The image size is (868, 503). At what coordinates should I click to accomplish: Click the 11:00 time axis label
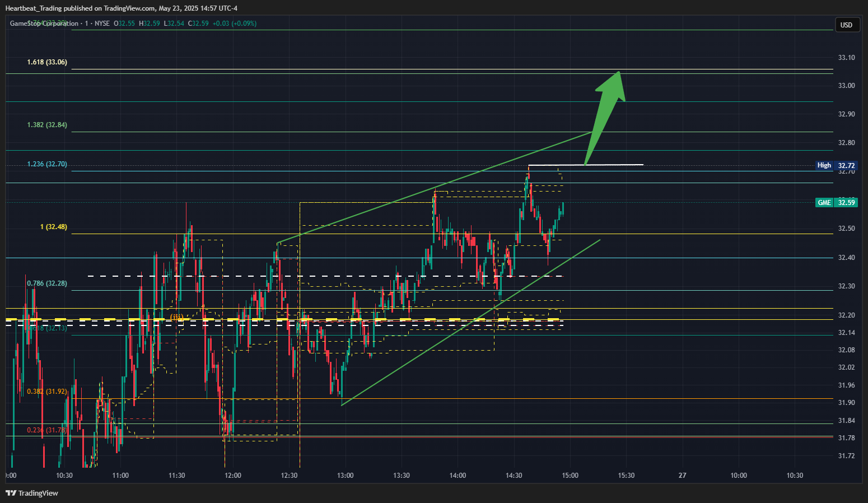tap(120, 476)
